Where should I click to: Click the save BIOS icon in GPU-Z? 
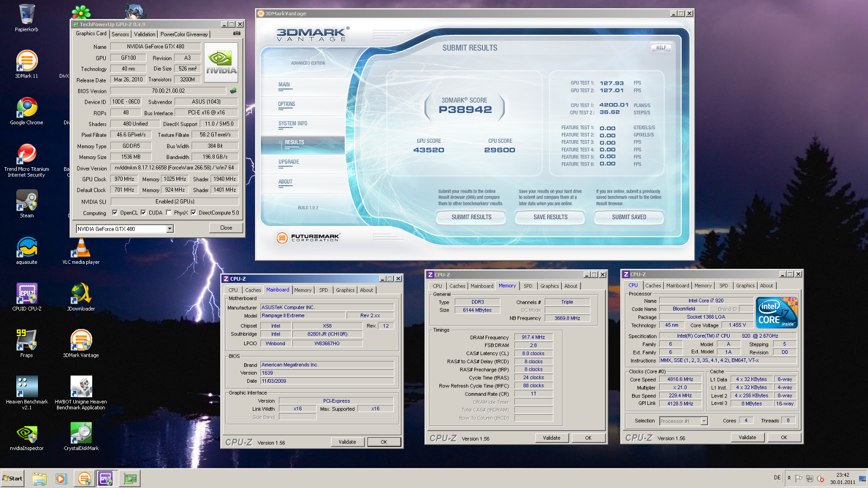(x=233, y=91)
